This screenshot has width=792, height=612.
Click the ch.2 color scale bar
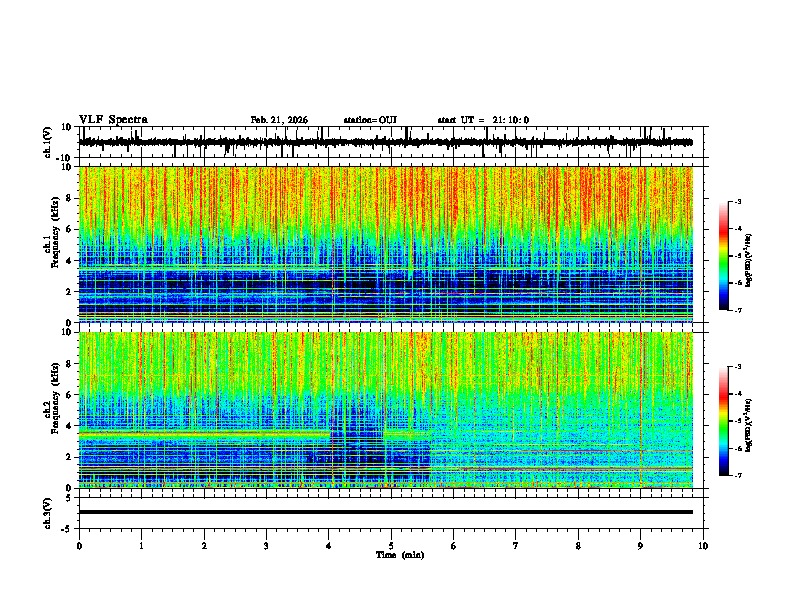(x=723, y=421)
